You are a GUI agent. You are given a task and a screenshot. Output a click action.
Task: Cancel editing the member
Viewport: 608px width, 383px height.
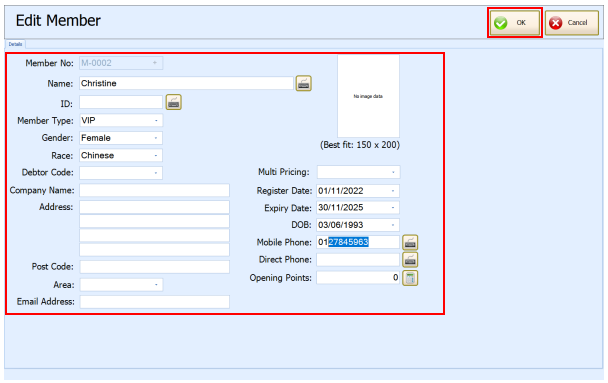(x=572, y=23)
